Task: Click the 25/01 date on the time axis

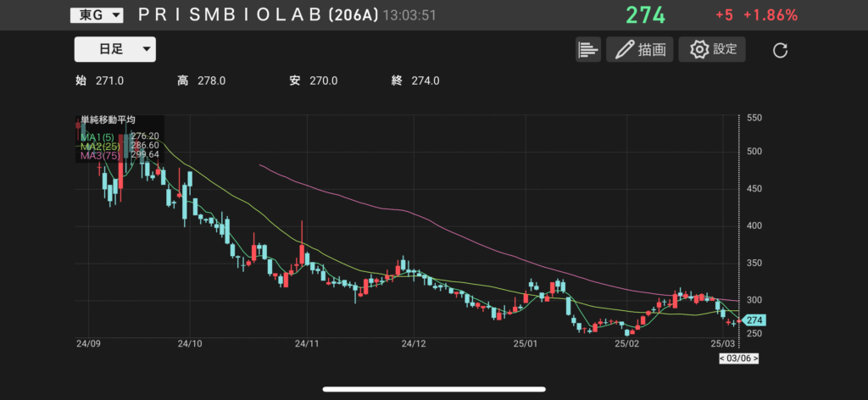Action: click(526, 344)
